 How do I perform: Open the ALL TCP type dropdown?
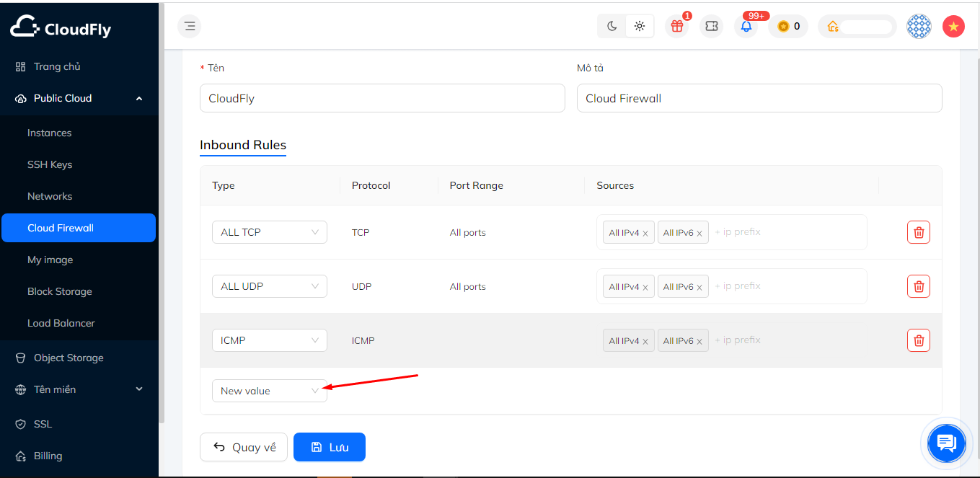[270, 232]
